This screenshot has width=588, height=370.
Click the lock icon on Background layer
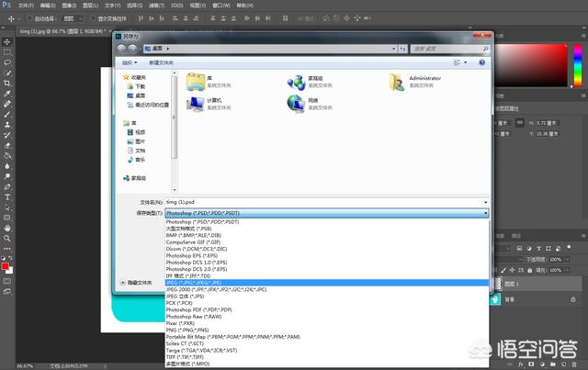click(573, 299)
